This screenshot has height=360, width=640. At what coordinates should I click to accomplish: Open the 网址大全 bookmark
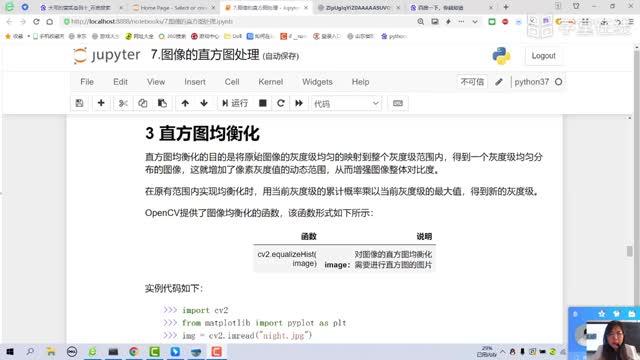click(140, 36)
